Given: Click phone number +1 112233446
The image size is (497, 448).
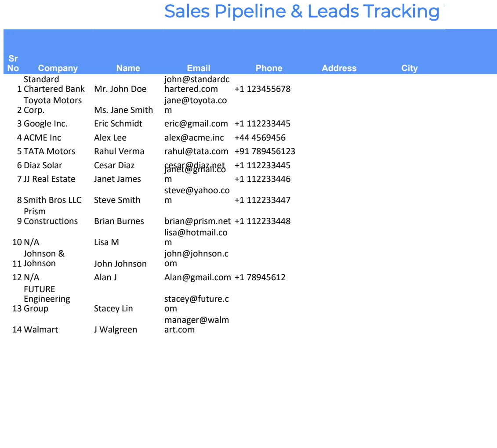Looking at the screenshot, I should 262,179.
